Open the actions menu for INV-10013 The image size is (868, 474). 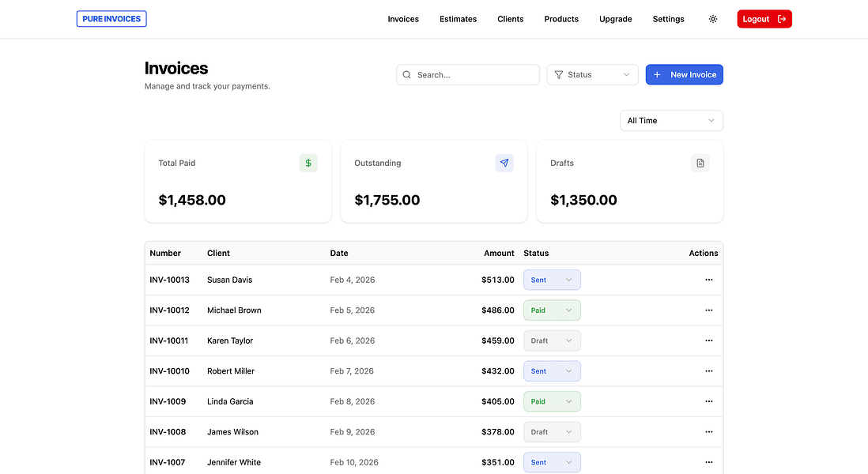[x=708, y=280]
